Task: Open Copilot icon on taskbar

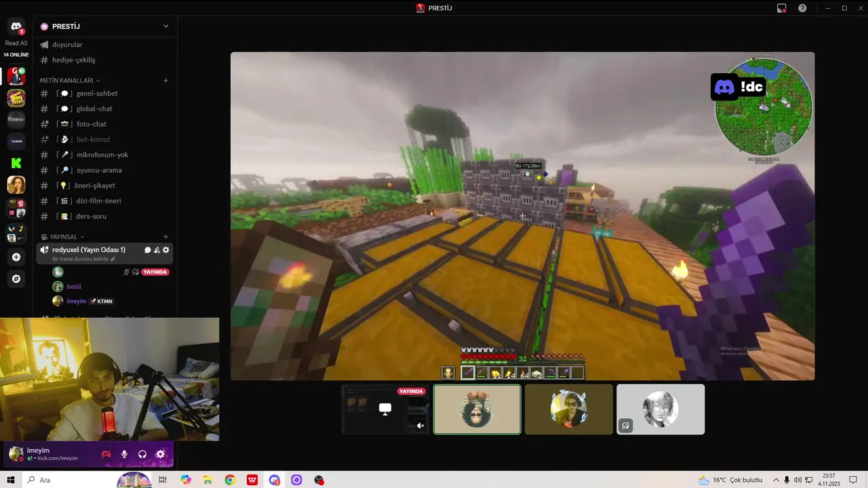Action: coord(185,480)
